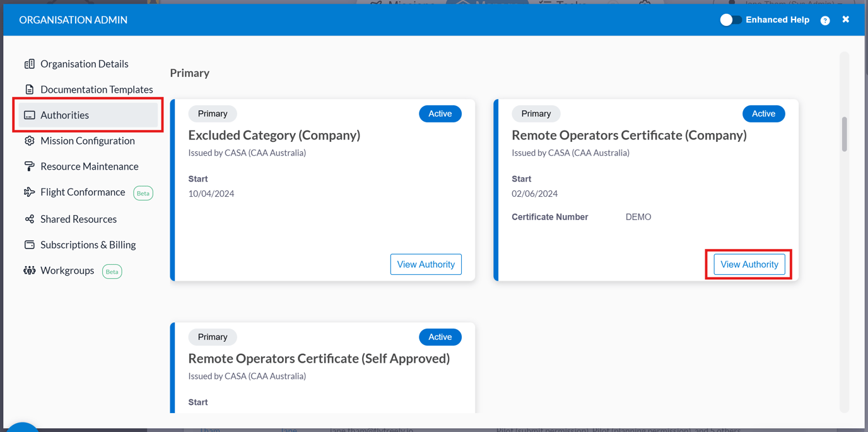Click the Beta label next to Flight Conformance
This screenshot has height=432, width=868.
pyautogui.click(x=143, y=193)
